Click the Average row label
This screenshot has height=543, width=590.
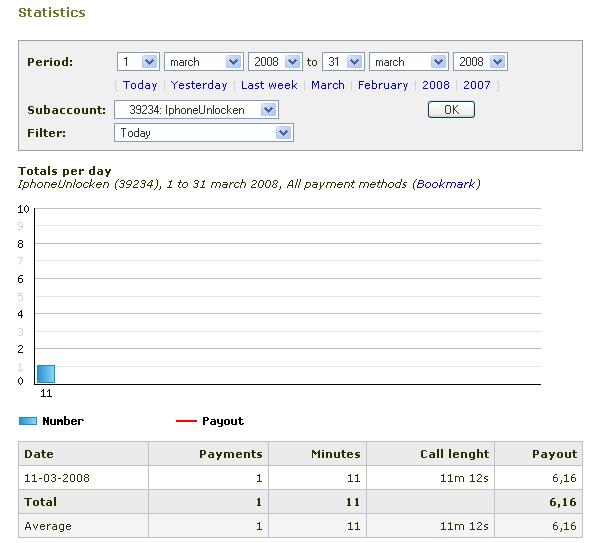click(x=48, y=526)
